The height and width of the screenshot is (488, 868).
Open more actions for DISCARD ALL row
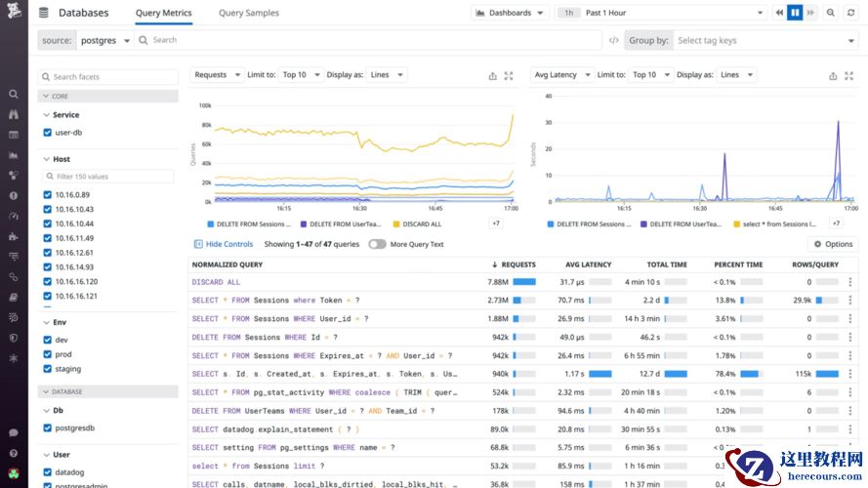(849, 282)
